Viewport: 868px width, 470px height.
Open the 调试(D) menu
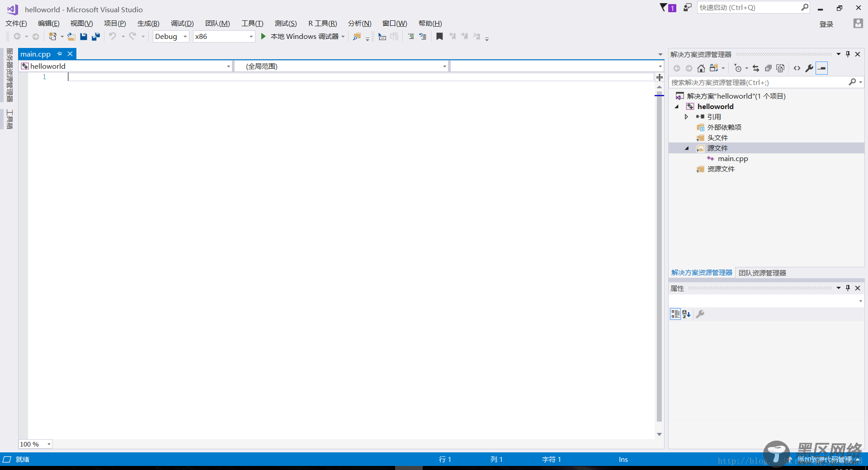pyautogui.click(x=182, y=24)
